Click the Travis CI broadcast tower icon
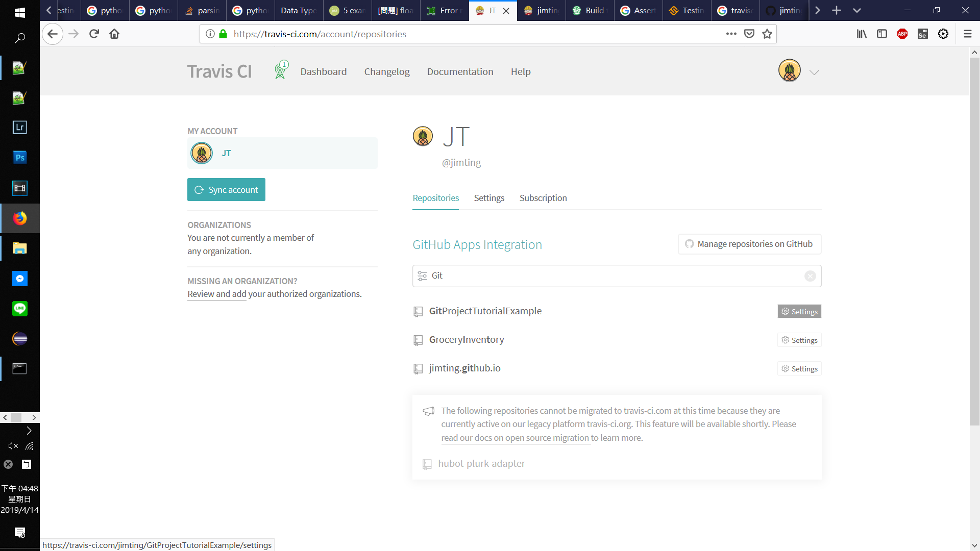 tap(281, 70)
